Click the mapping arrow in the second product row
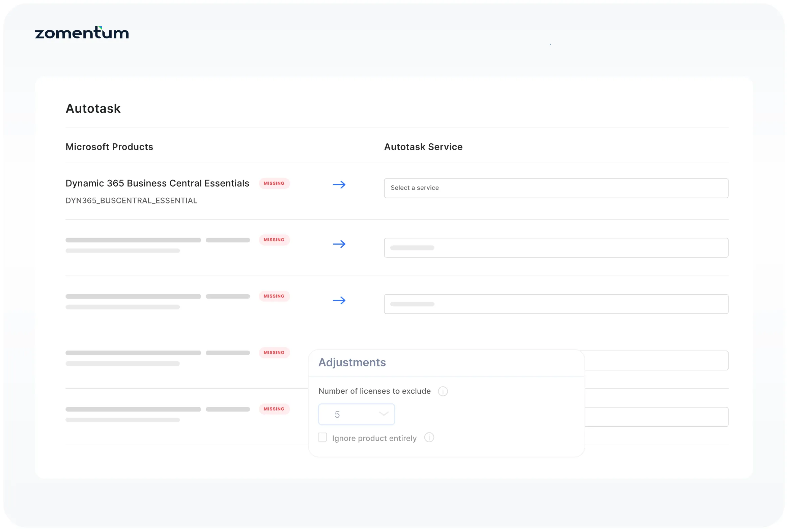The width and height of the screenshot is (788, 532). click(x=339, y=244)
